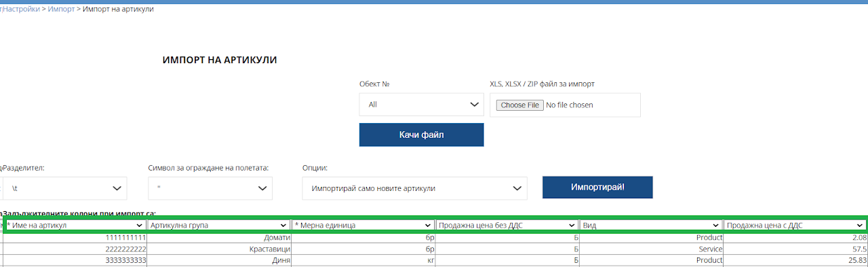Click the Качи файл button
The height and width of the screenshot is (267, 868).
click(422, 135)
